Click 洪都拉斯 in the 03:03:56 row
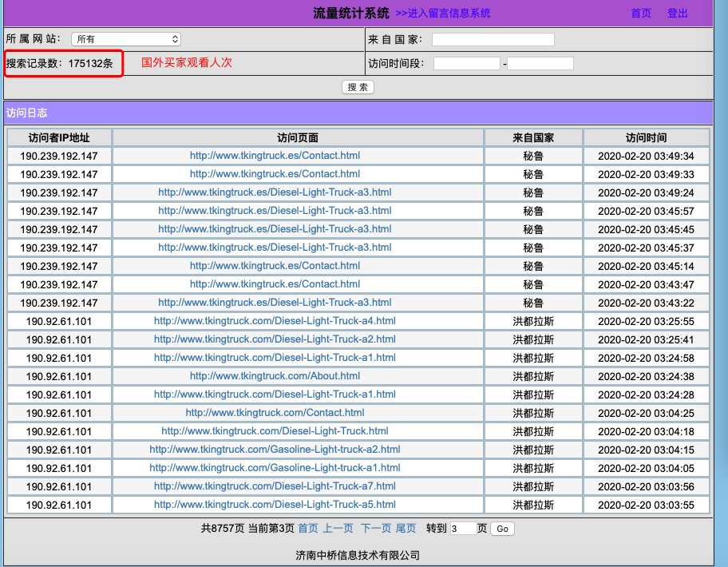This screenshot has width=728, height=567. pos(533,486)
